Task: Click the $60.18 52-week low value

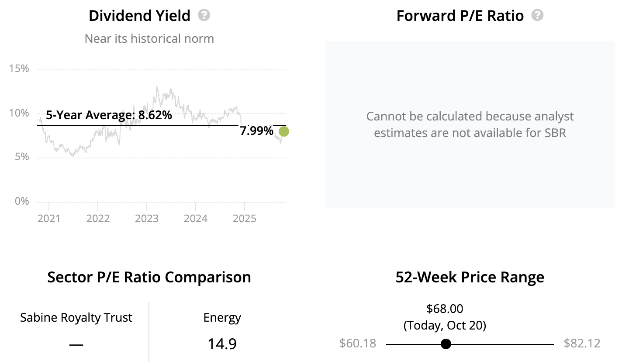Action: [x=357, y=343]
